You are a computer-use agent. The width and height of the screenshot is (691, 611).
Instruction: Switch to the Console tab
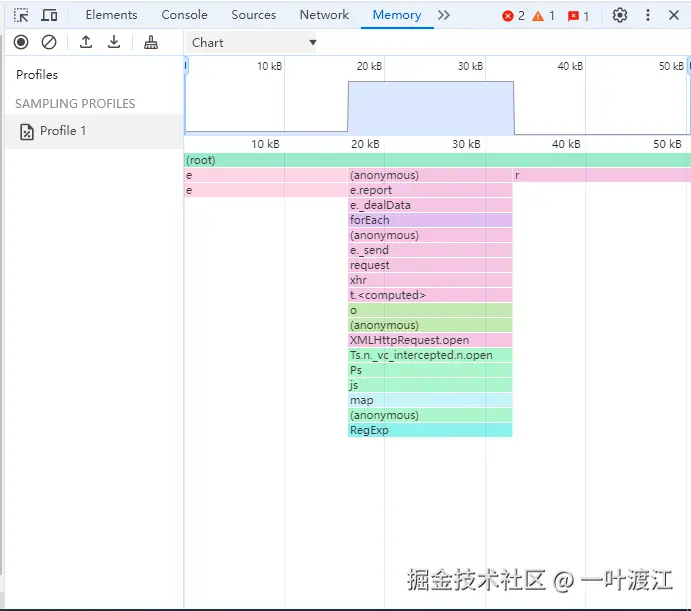[x=184, y=15]
